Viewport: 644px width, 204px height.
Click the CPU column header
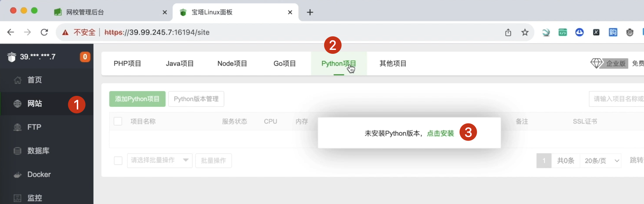[270, 121]
